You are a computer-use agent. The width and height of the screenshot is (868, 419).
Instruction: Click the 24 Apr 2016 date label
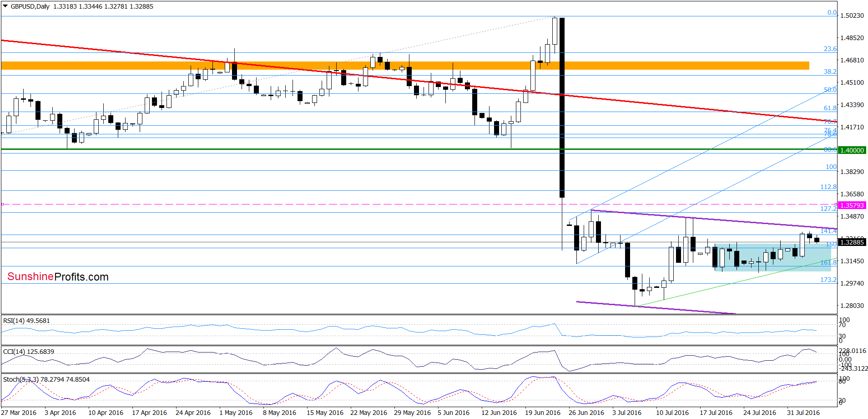(x=193, y=413)
